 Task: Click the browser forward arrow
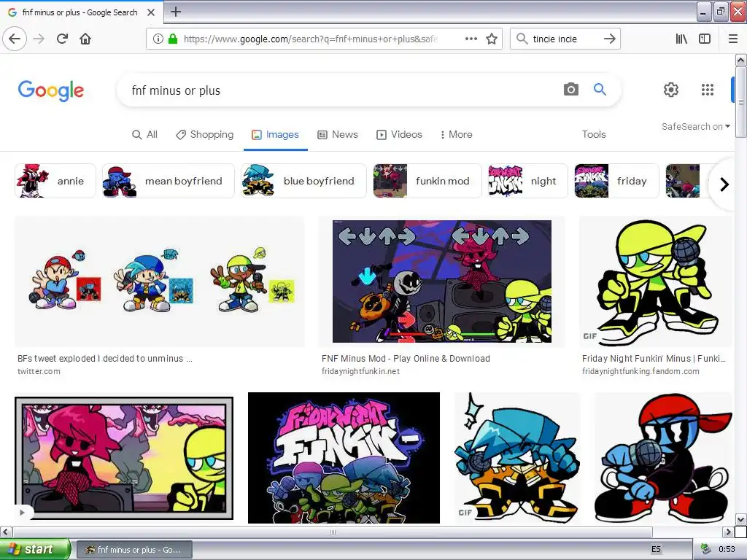click(39, 39)
